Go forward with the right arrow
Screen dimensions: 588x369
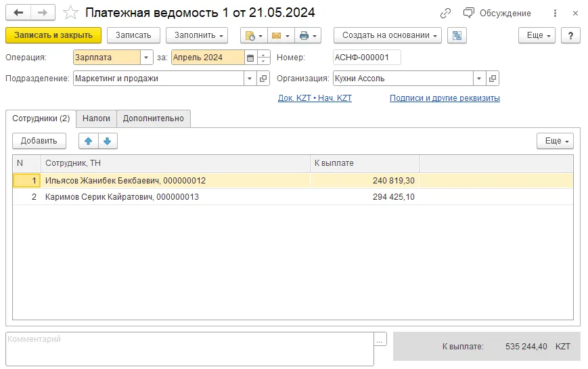coord(43,13)
